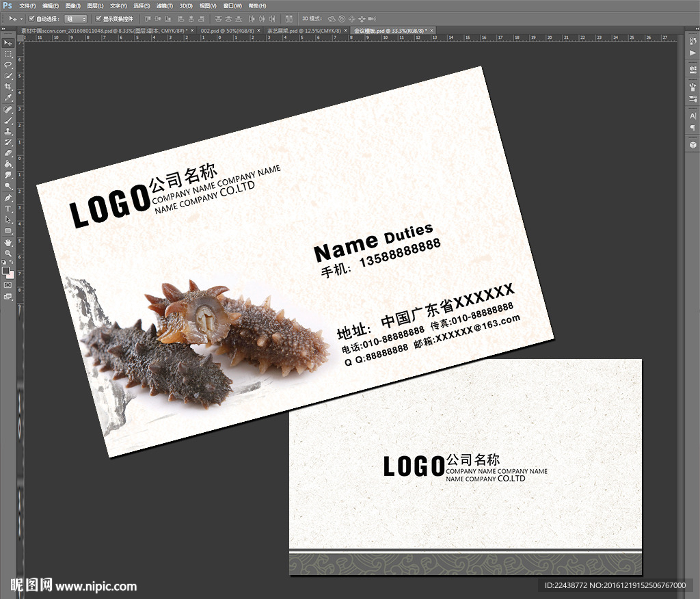The width and height of the screenshot is (700, 599).
Task: Open the Brush Presets panel icon
Action: pos(692,87)
